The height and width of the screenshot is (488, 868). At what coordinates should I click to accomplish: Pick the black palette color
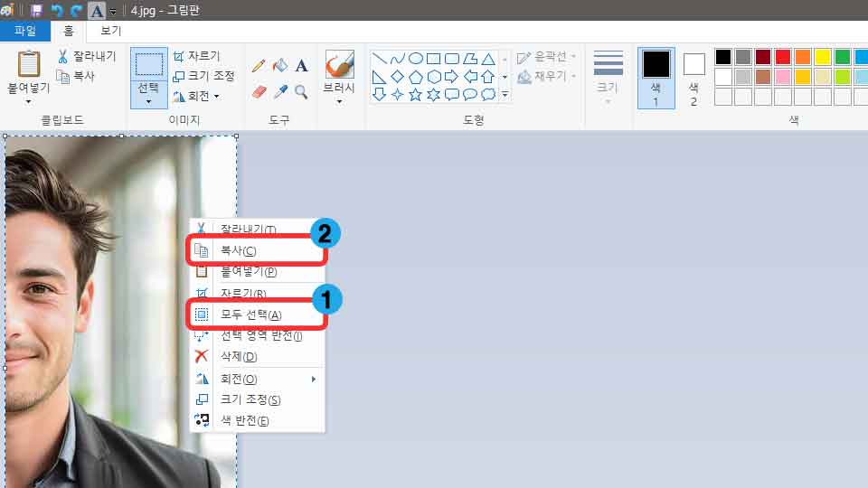coord(723,56)
